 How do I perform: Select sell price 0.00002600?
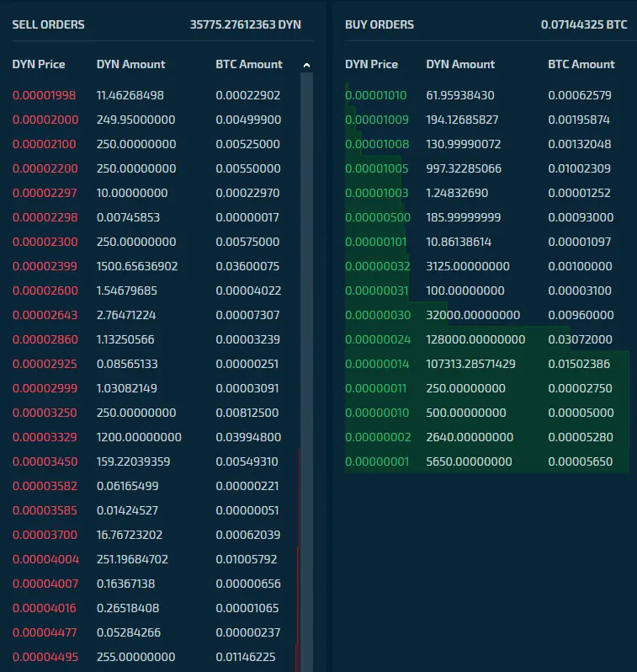45,291
